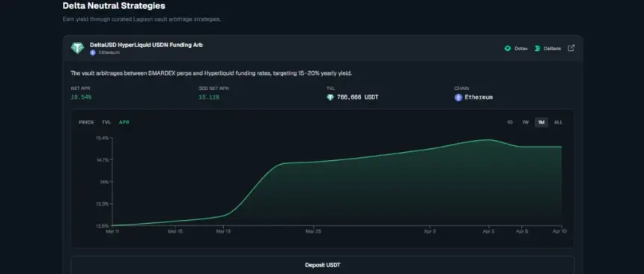Open the Octav portfolio link

(x=516, y=49)
